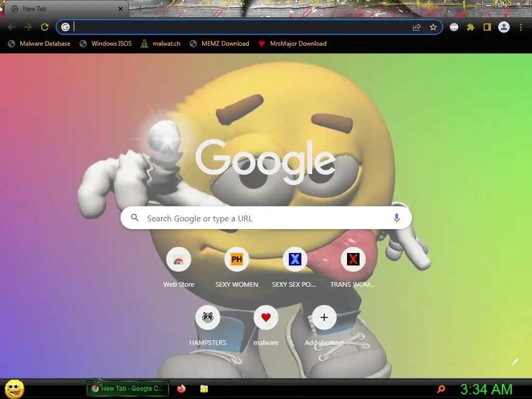Click the magnifier icon in search box
The width and height of the screenshot is (532, 399).
coord(135,218)
